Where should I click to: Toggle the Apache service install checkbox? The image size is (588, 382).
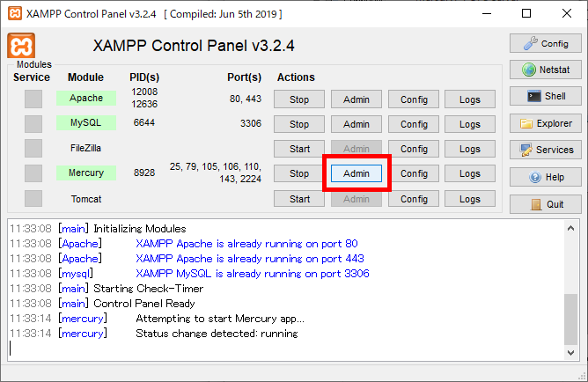(33, 99)
